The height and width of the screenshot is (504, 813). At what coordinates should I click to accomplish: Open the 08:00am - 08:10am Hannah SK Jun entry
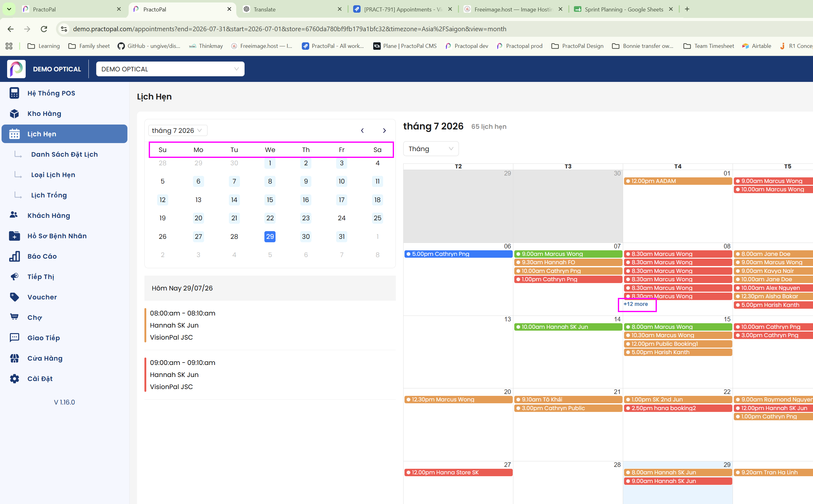pyautogui.click(x=270, y=325)
